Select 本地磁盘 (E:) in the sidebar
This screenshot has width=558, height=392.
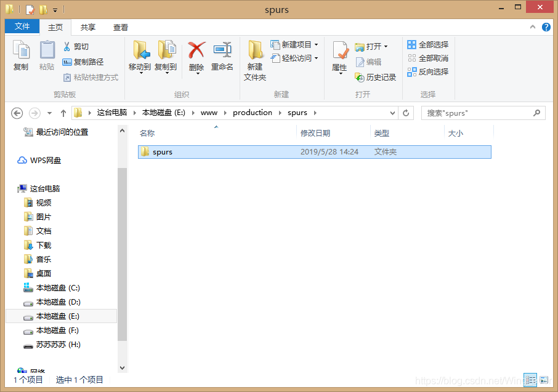point(61,316)
